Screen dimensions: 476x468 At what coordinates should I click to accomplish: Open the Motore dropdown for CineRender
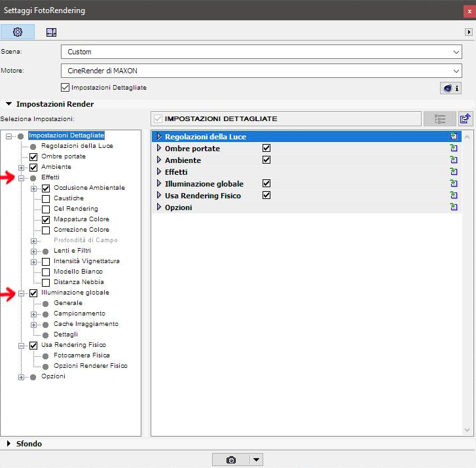click(261, 71)
